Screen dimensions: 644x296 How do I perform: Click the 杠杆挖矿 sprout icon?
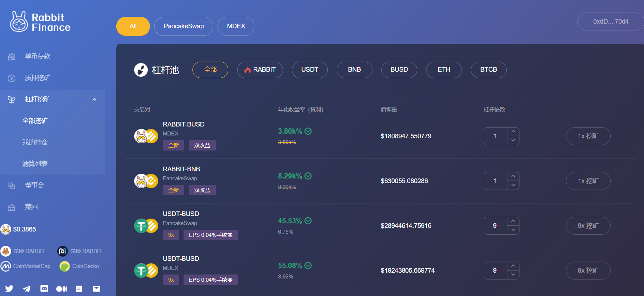12,100
